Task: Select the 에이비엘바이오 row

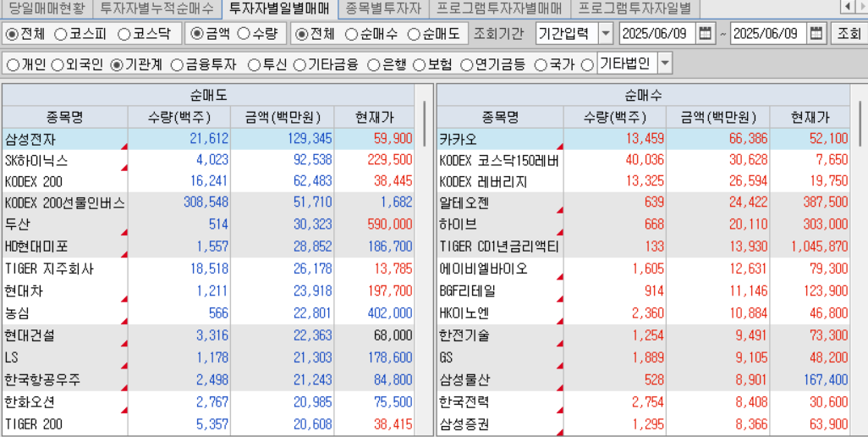Action: (x=643, y=269)
